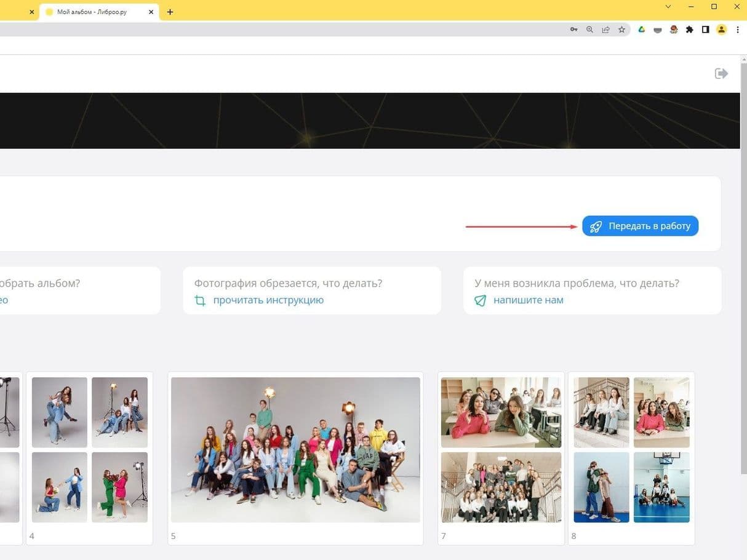
Task: Click the paper plane icon beside напишите нам
Action: click(481, 301)
